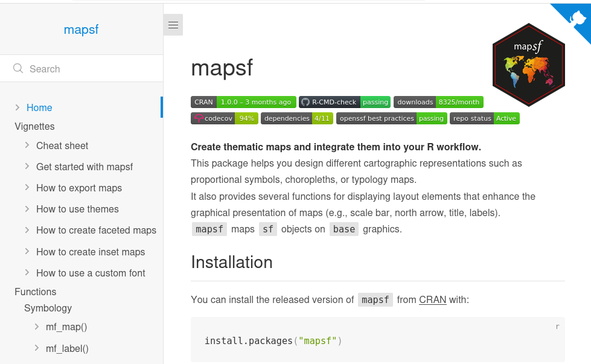Expand chevron beside How to use themes
Viewport: 591px width, 364px height.
(27, 209)
